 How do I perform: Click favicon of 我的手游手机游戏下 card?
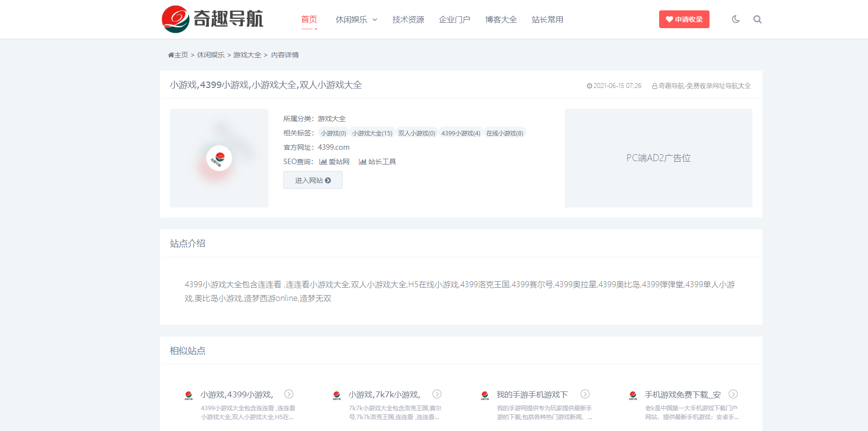485,395
